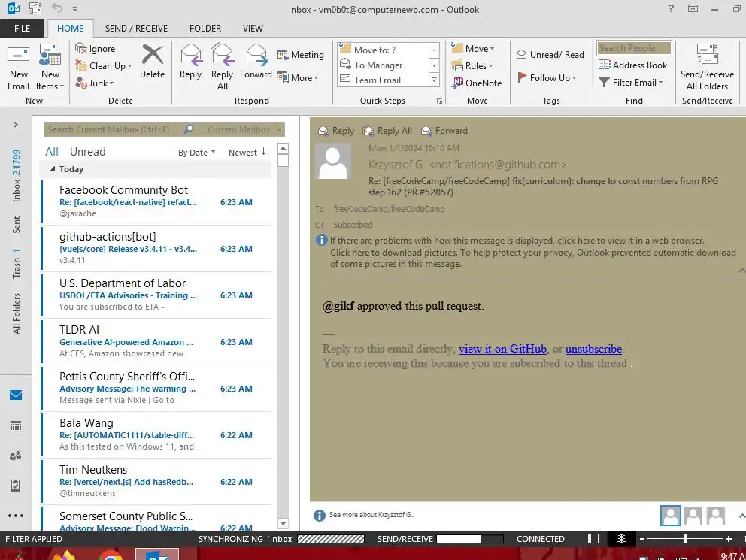Click Reply All in the reading pane
The height and width of the screenshot is (560, 746).
387,131
